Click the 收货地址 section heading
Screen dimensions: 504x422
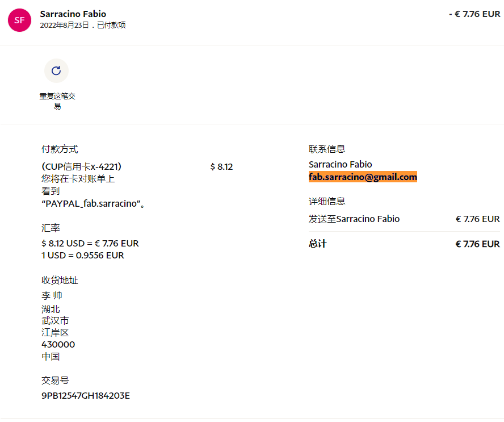click(x=60, y=280)
